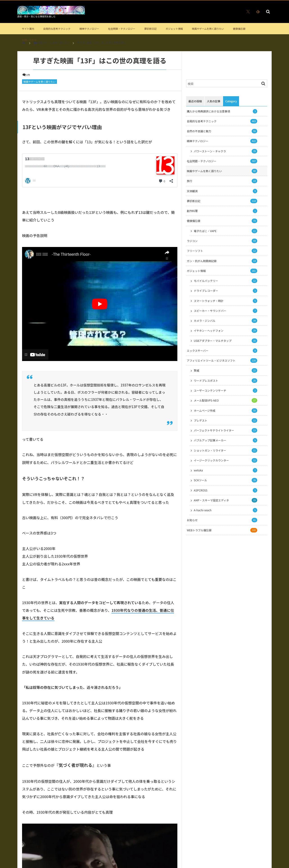Open the A-hachi-seach subcategory
289x868 pixels.
(x=203, y=510)
